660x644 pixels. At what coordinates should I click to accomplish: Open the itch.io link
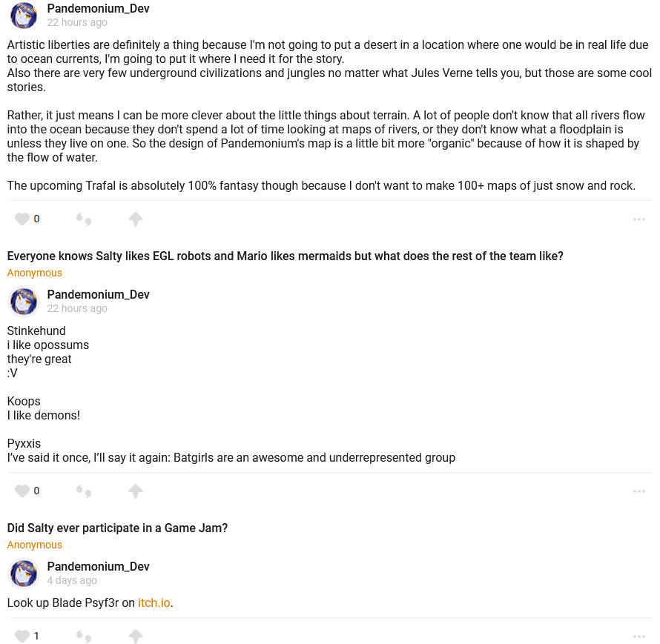pos(154,602)
